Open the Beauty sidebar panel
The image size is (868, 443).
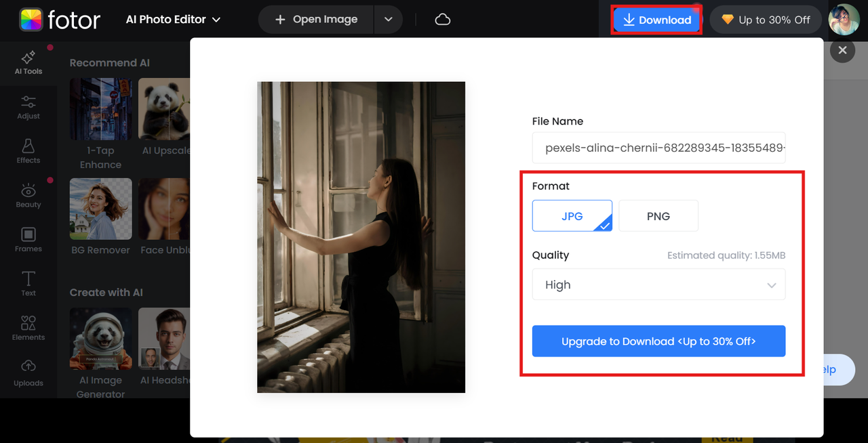pyautogui.click(x=28, y=195)
